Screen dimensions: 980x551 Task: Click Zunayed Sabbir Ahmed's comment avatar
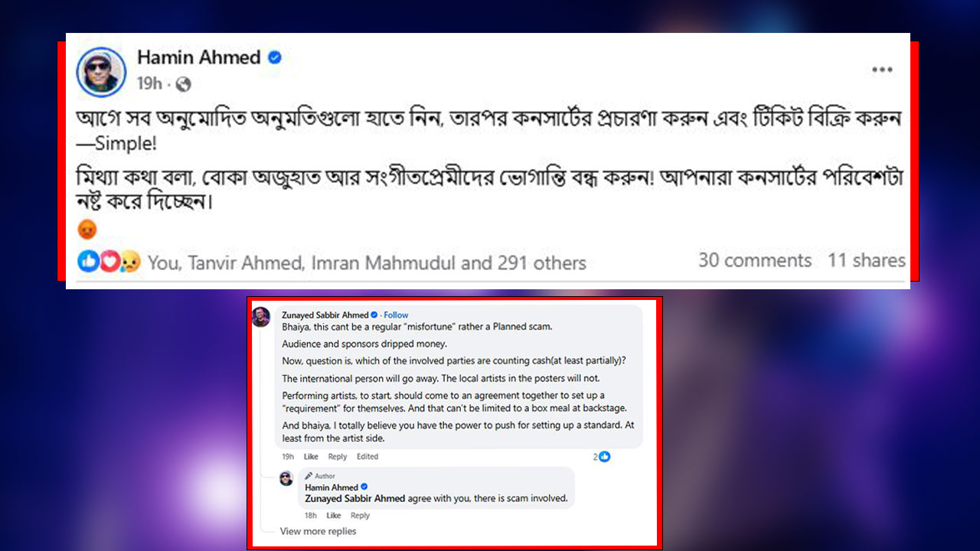261,317
